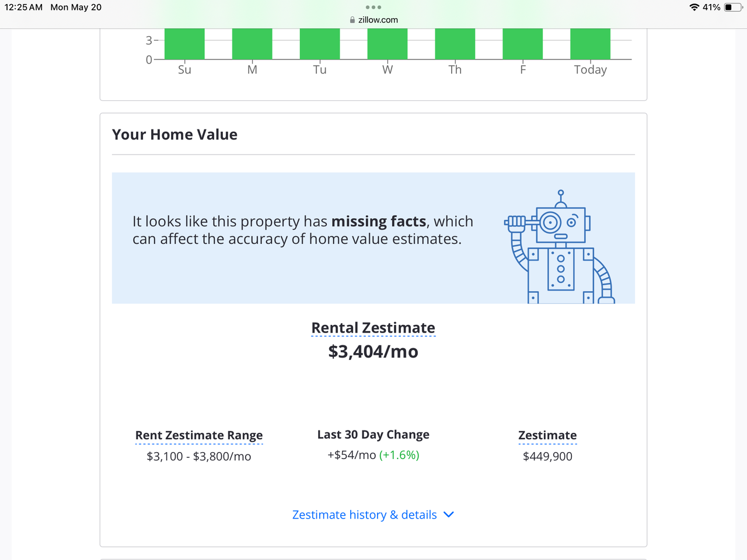The width and height of the screenshot is (747, 560).
Task: Click the robot illustration in the banner
Action: (560, 248)
